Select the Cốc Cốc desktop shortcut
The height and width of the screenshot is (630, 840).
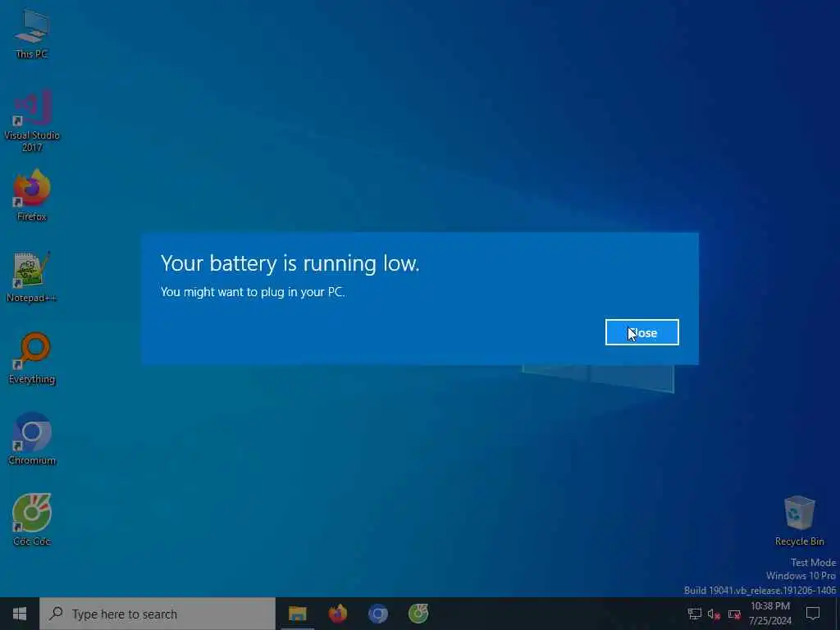coord(32,520)
